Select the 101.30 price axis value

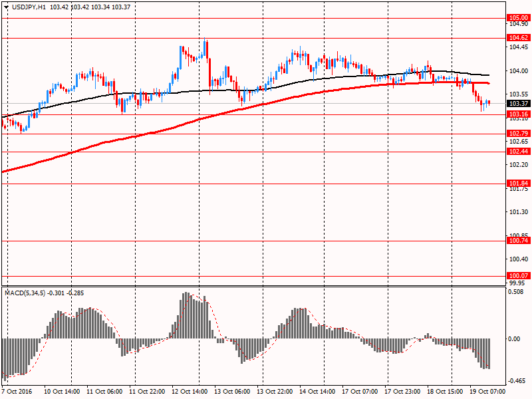(x=519, y=212)
